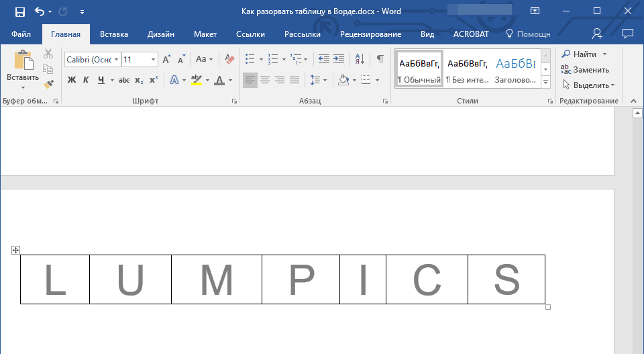The width and height of the screenshot is (644, 354).
Task: Center-align text using the center icon
Action: pos(265,80)
